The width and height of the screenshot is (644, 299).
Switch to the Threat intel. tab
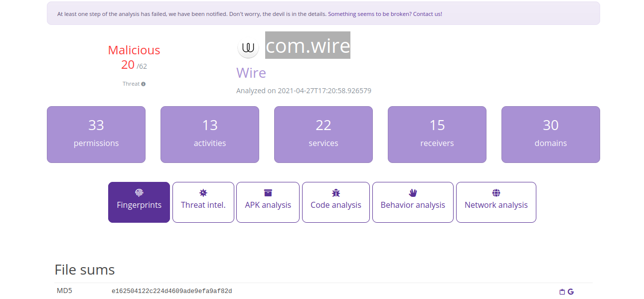(x=203, y=202)
